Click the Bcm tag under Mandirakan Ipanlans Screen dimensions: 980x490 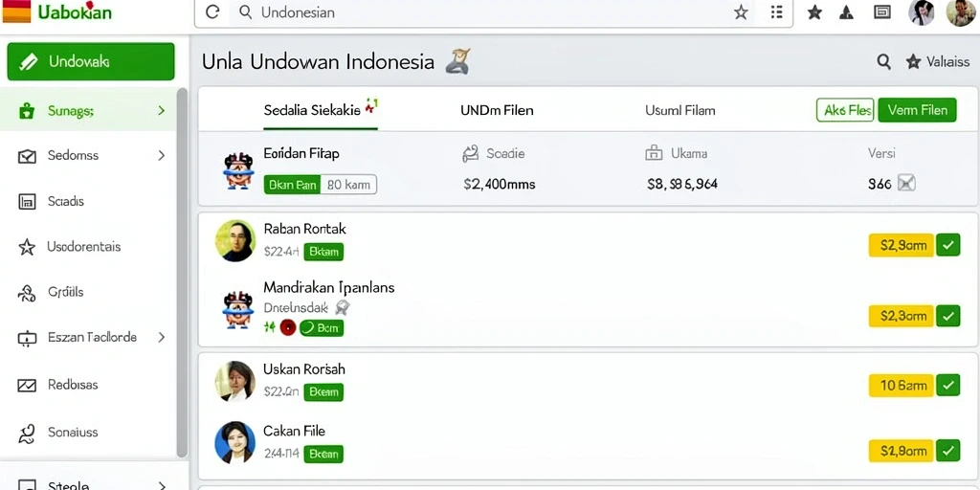pos(322,327)
